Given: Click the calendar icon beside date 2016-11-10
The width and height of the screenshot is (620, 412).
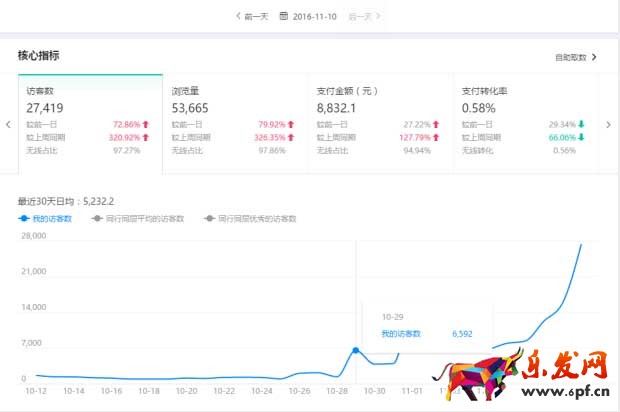Looking at the screenshot, I should (x=284, y=16).
